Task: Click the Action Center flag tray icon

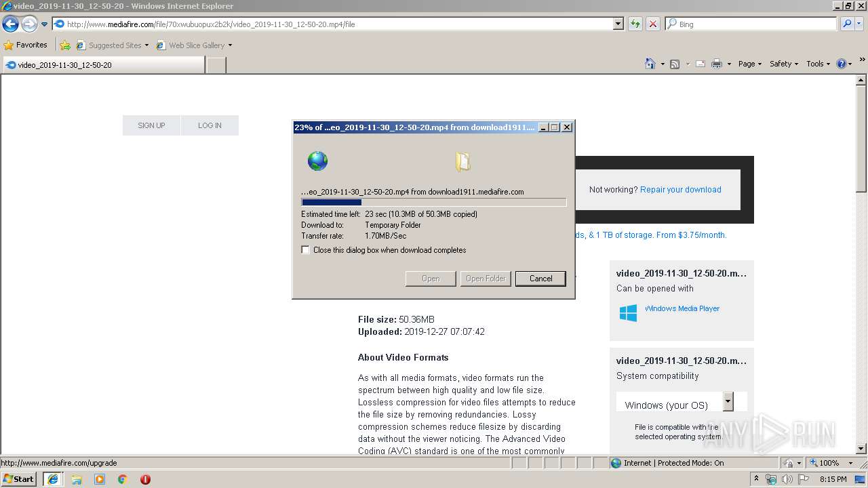Action: (x=804, y=479)
